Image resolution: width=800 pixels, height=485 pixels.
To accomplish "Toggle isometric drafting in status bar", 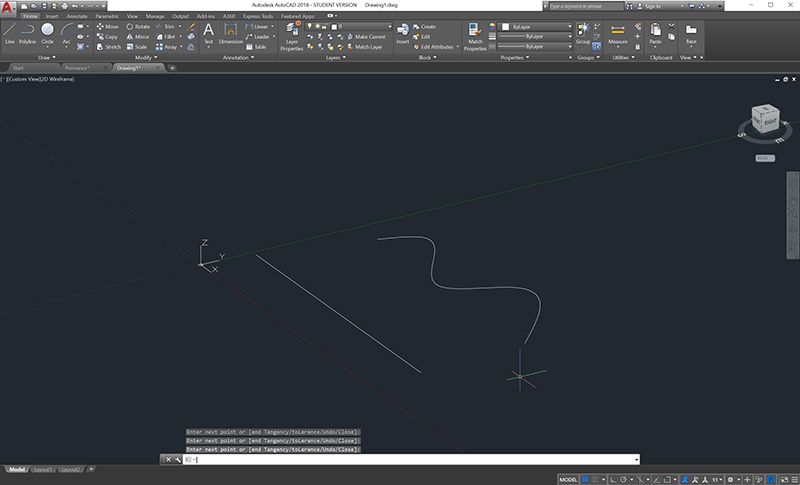I will pos(640,479).
